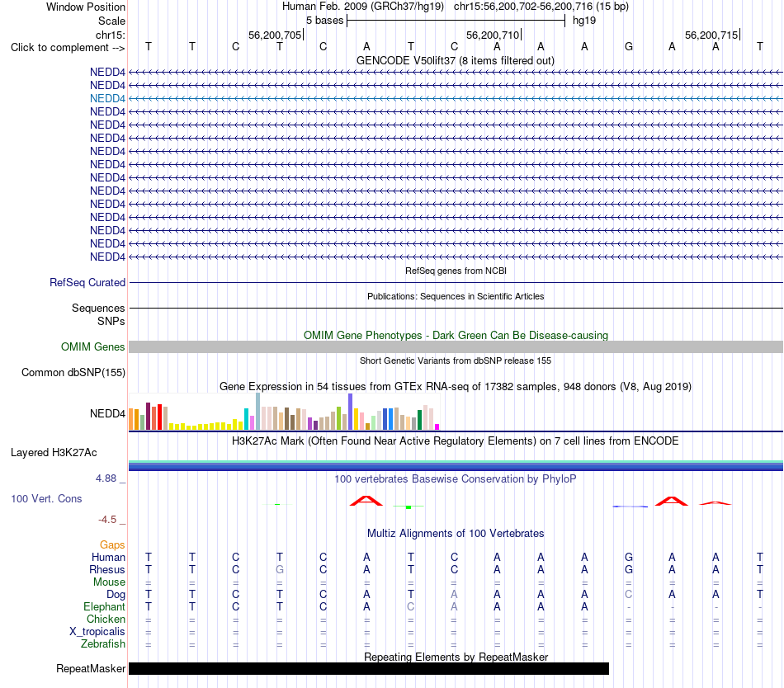
Task: Click the gray C mismatch in the Dog row
Action: 629,594
